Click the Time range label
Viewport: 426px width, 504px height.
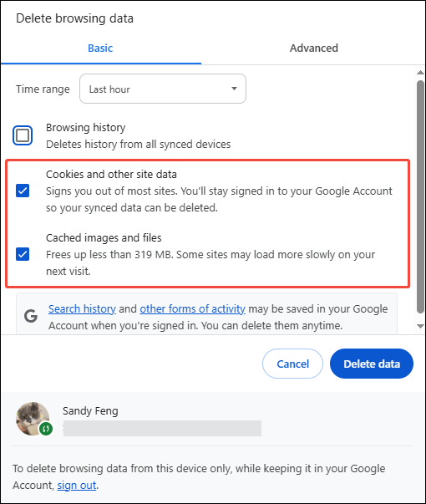click(43, 89)
